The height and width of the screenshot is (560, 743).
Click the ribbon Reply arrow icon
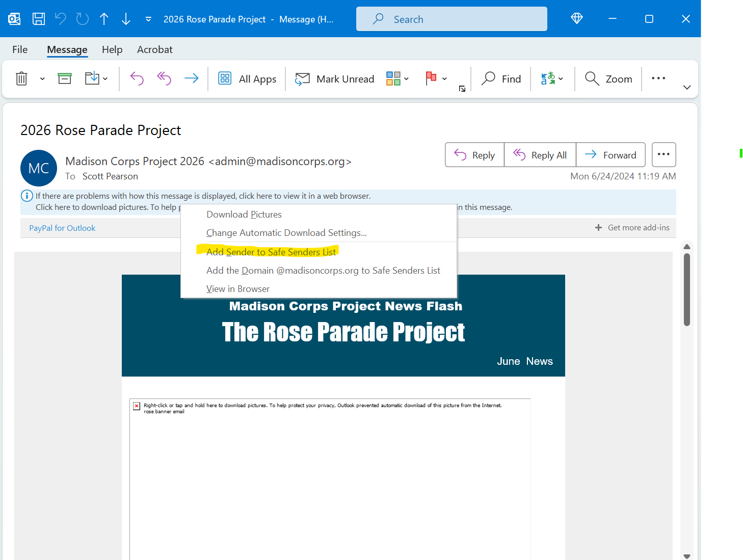point(137,78)
